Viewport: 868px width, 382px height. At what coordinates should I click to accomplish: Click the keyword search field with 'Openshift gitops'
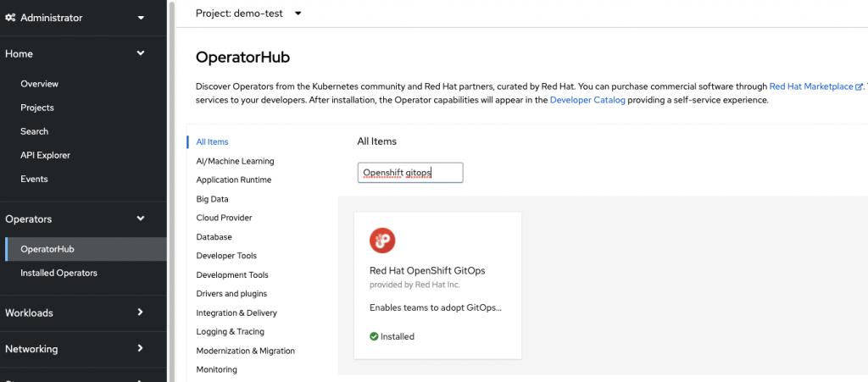pyautogui.click(x=410, y=173)
